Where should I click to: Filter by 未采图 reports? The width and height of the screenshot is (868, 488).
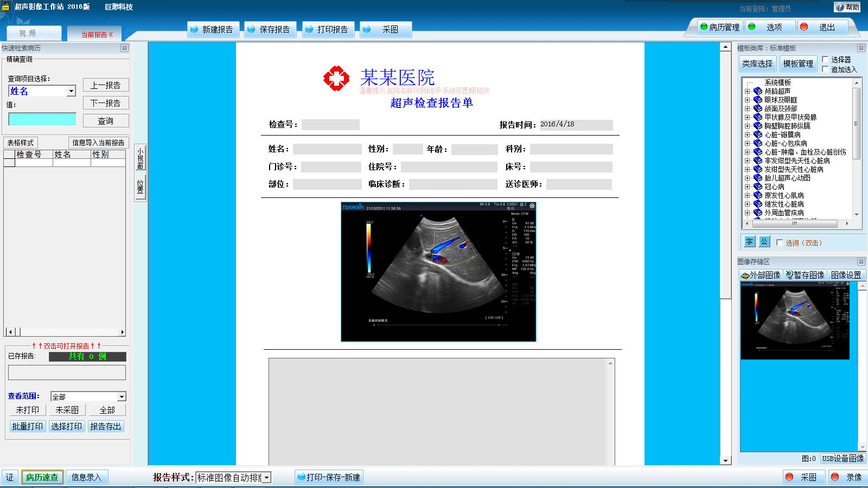tap(67, 410)
